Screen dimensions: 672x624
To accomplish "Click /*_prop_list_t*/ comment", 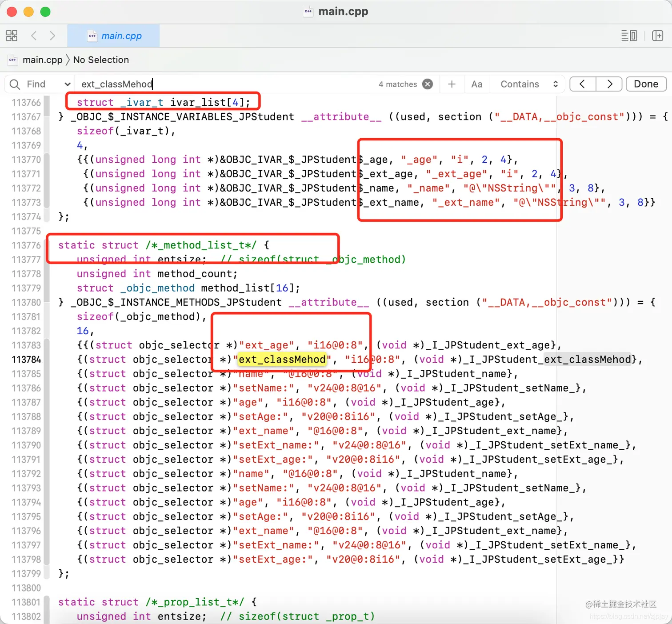I will [x=195, y=602].
